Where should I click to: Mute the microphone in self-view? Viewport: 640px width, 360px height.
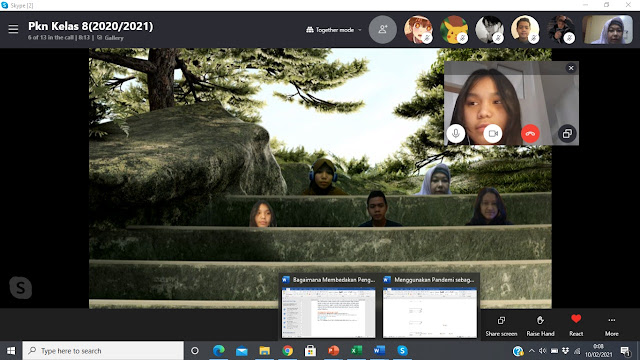click(456, 133)
